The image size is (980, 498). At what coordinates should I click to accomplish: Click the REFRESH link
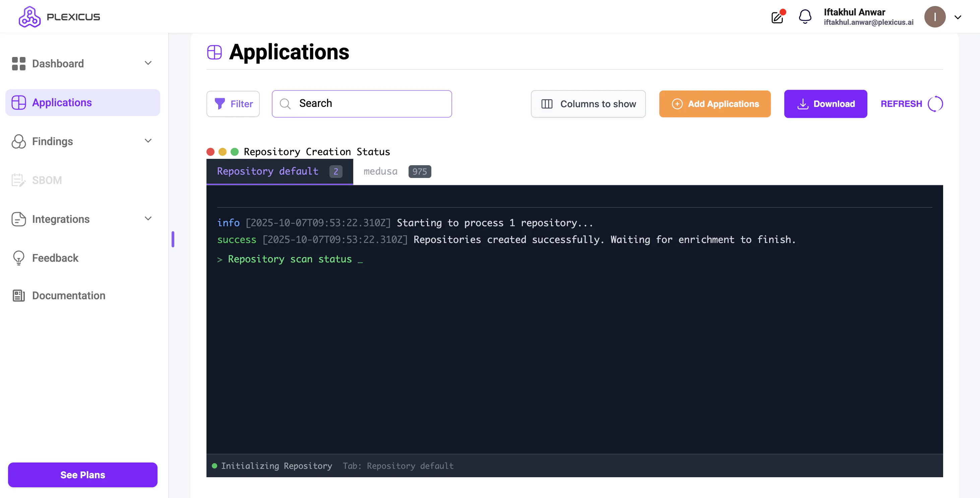coord(902,104)
